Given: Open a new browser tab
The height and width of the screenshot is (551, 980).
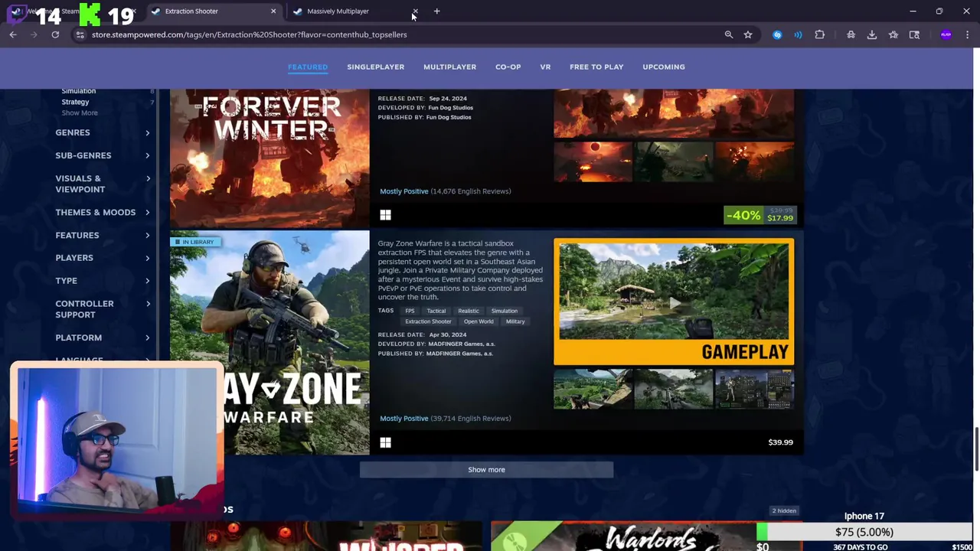Looking at the screenshot, I should coord(436,11).
